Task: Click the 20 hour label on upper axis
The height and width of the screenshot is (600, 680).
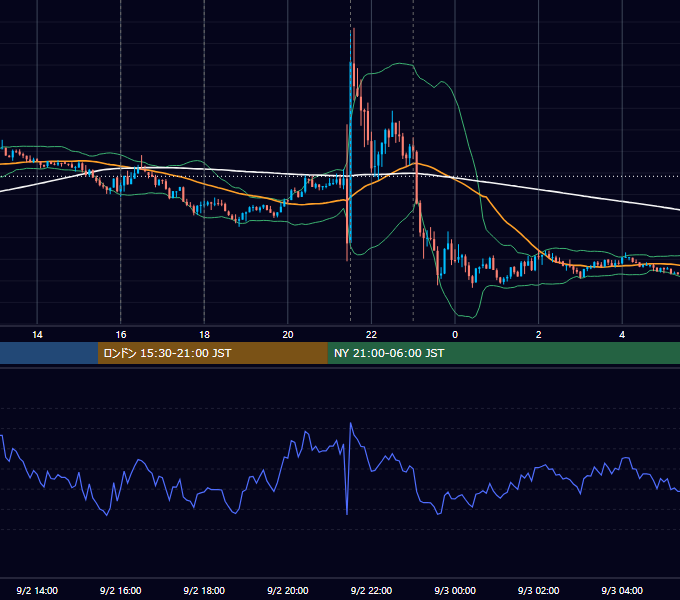Action: click(288, 335)
